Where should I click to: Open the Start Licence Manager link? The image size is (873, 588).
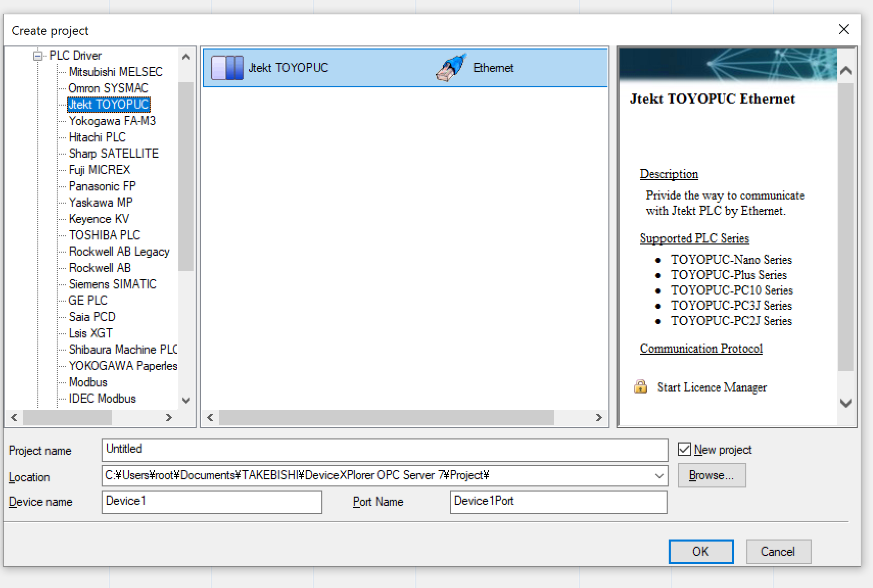[712, 387]
